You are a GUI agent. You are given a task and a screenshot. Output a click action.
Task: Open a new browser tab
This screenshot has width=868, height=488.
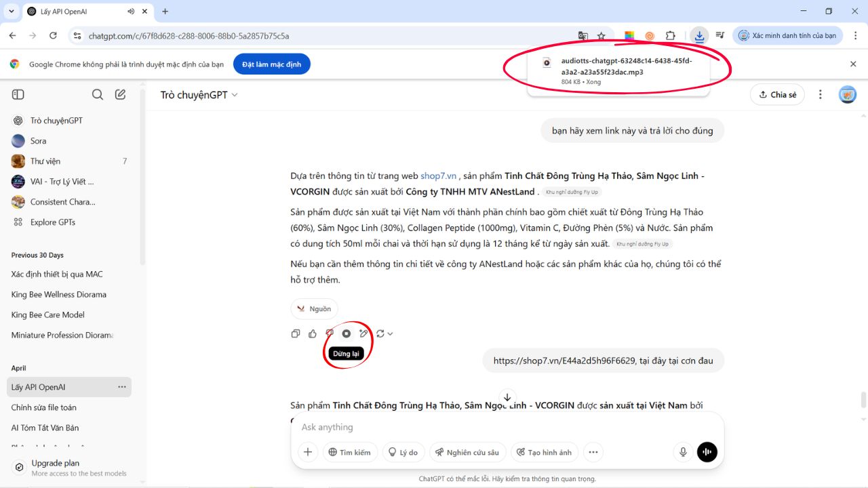[165, 12]
